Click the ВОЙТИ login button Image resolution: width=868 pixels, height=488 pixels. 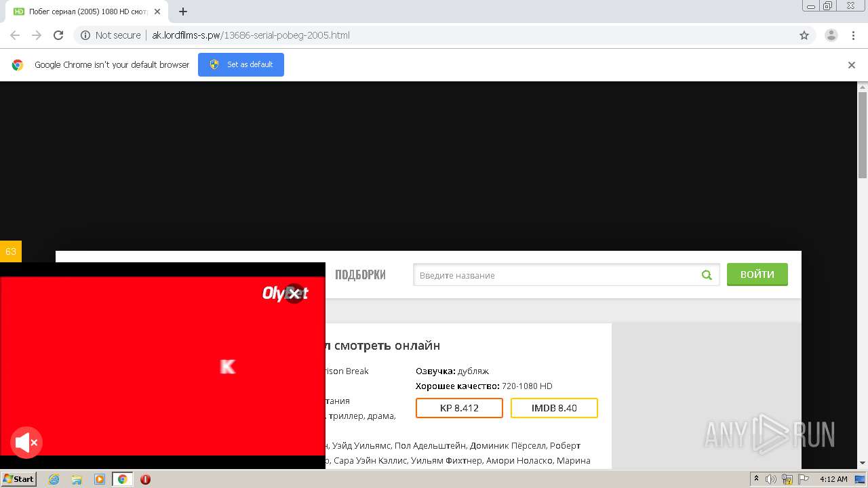[x=757, y=274]
